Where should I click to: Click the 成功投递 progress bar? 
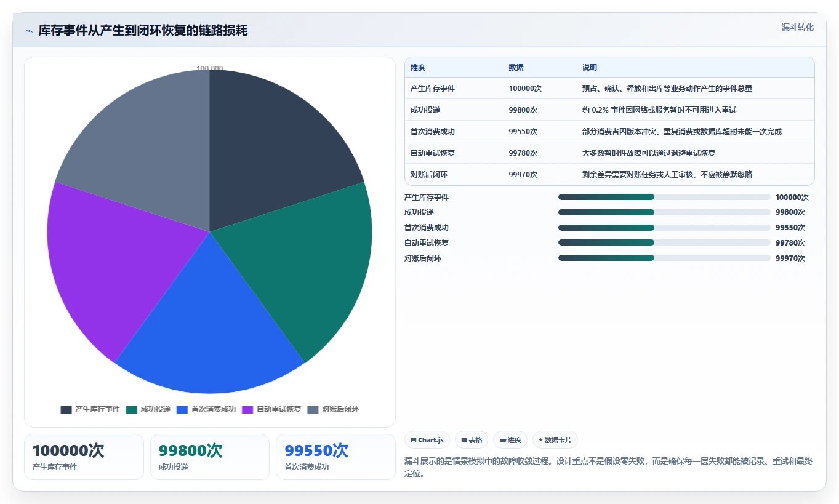coord(664,212)
